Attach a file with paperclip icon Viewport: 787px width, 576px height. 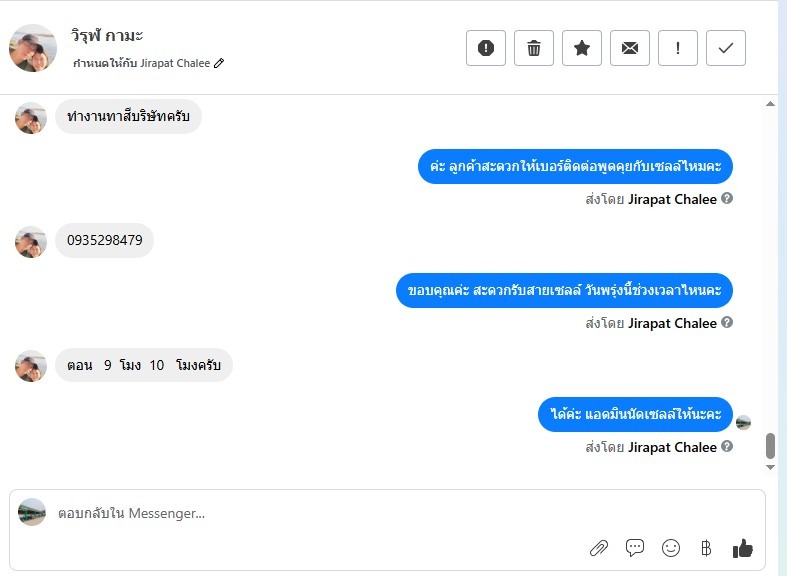click(599, 548)
